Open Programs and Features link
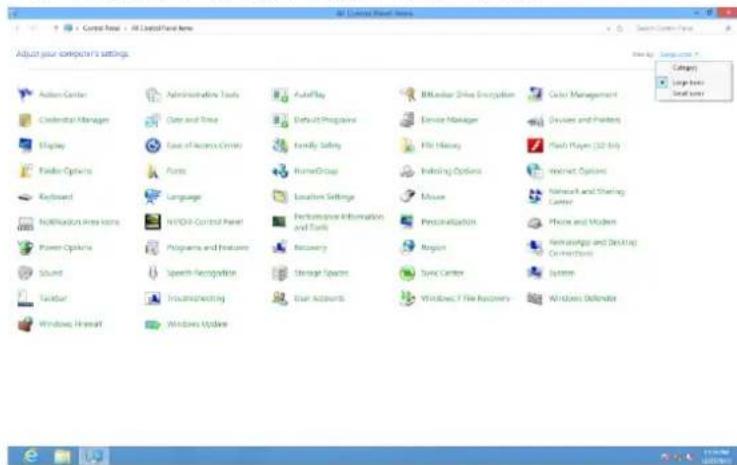This screenshot has height=465, width=737. (207, 247)
